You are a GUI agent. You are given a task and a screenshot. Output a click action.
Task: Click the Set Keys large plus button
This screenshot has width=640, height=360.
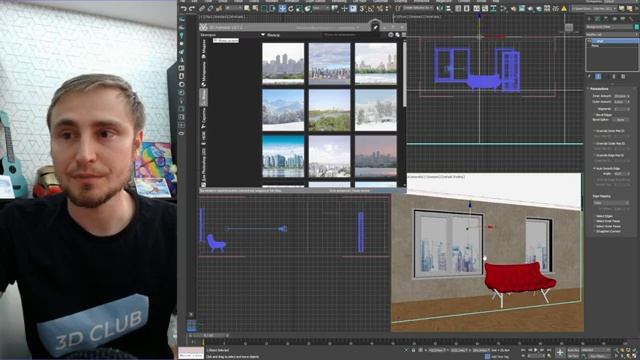tap(560, 353)
